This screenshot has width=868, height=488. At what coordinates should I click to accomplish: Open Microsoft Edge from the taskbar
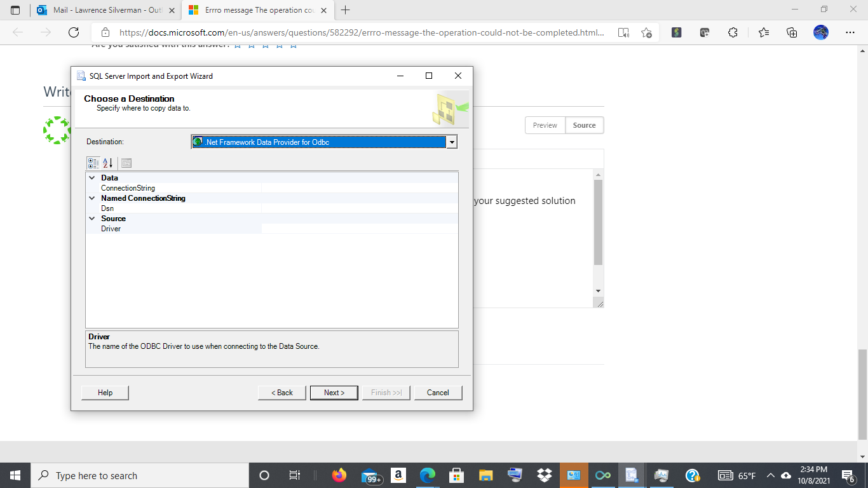click(x=428, y=475)
